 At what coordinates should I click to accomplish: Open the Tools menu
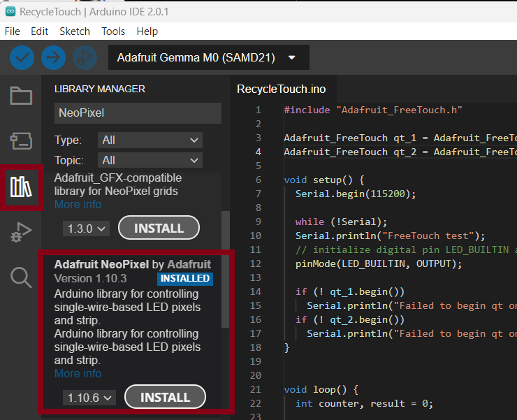click(113, 31)
